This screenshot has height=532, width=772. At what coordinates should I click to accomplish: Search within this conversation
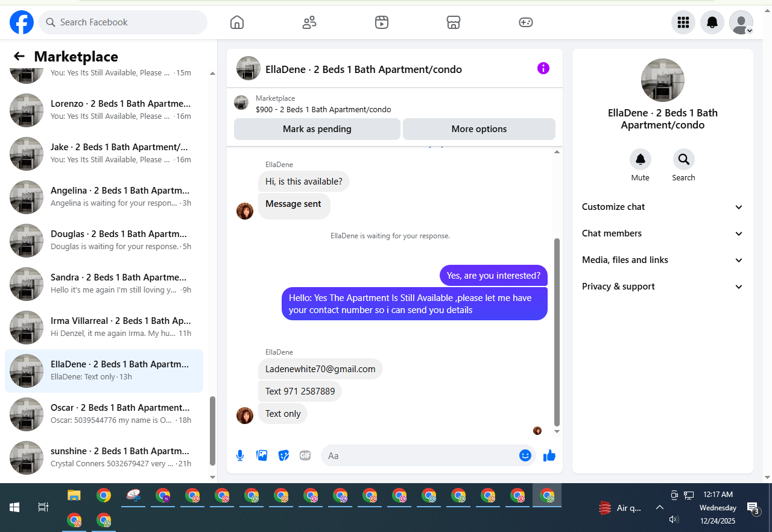[684, 159]
